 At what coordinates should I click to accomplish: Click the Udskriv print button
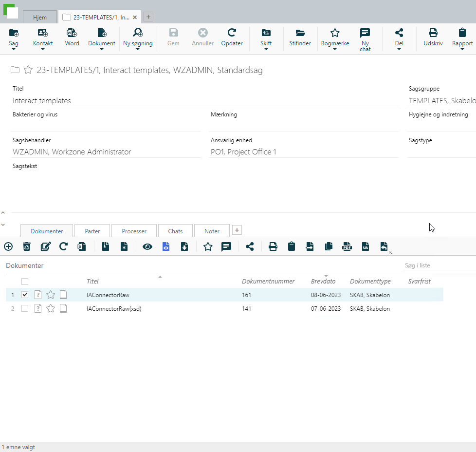(x=433, y=37)
